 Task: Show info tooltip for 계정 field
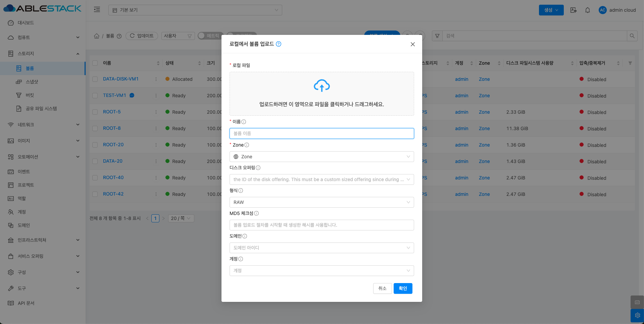point(241,259)
